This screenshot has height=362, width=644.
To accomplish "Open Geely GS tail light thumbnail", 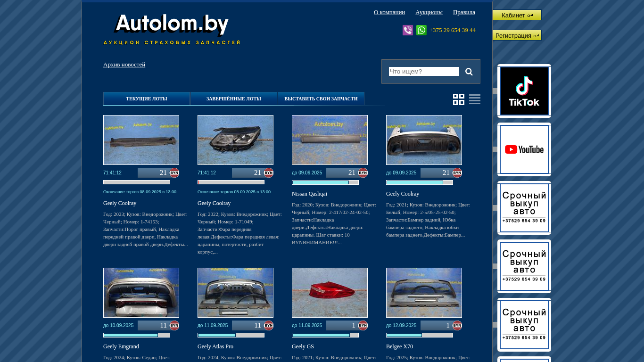I will click(330, 293).
